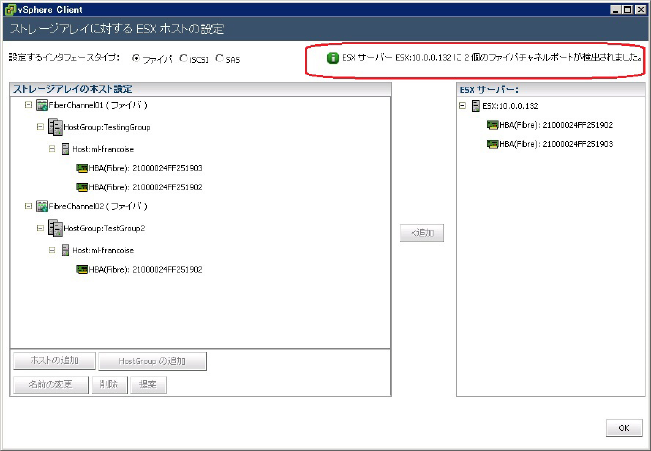Viewport: 651px width, 451px height.
Task: Click the 提案 button
Action: click(148, 385)
